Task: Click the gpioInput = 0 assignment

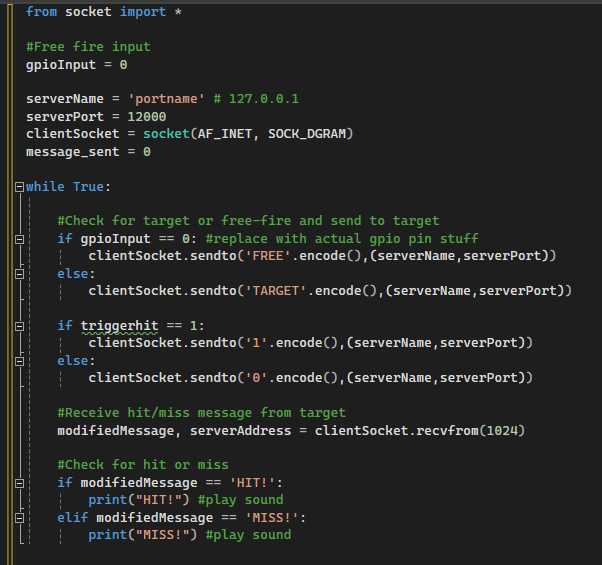Action: [x=76, y=64]
